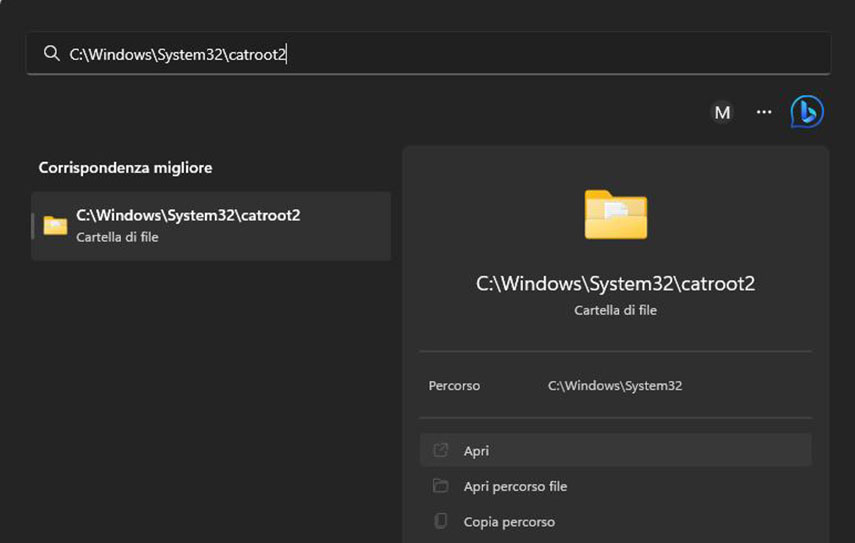The height and width of the screenshot is (543, 855).
Task: Click the copy icon beside Copia percorso
Action: pos(440,522)
